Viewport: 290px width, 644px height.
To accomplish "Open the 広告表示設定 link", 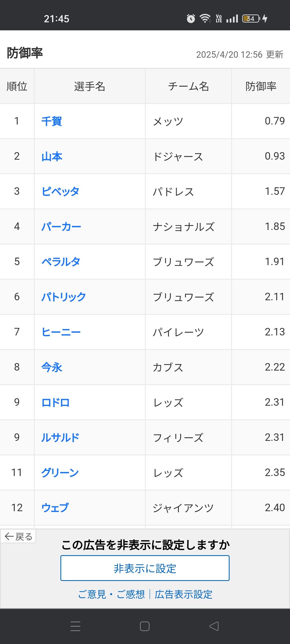I will pos(183,594).
